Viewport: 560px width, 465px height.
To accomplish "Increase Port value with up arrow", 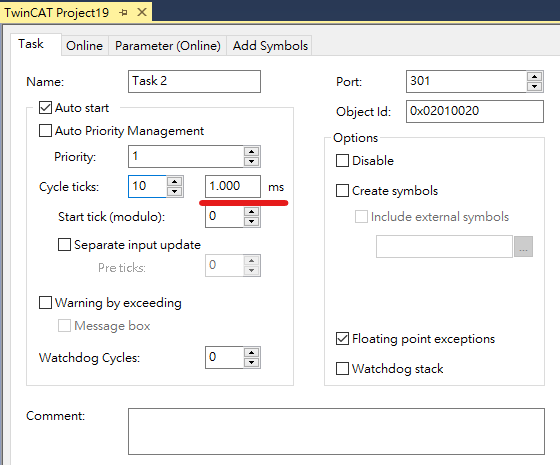I will tap(534, 77).
